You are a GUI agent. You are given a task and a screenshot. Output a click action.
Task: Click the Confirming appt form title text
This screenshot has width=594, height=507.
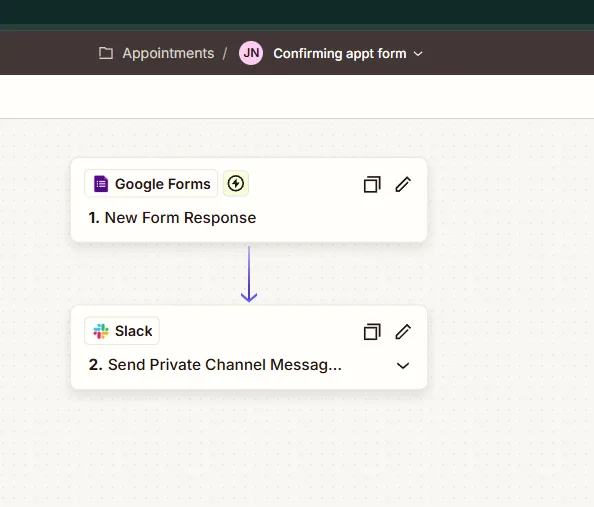(x=340, y=54)
